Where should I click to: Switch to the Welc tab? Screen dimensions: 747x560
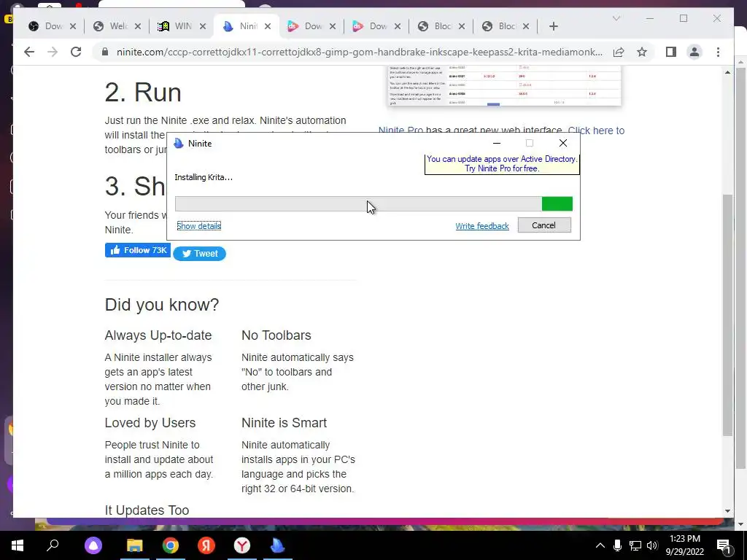click(x=117, y=26)
